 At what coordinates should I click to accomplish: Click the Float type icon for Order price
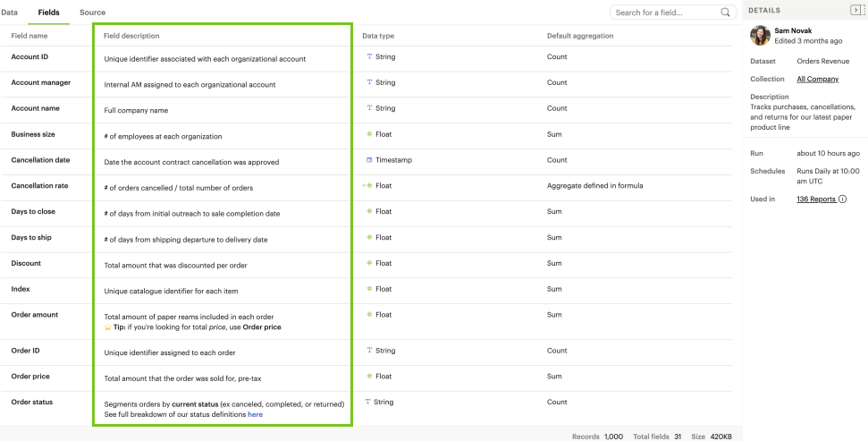(369, 376)
